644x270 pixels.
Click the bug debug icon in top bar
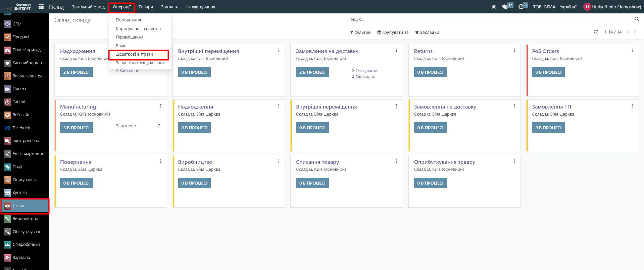[493, 7]
